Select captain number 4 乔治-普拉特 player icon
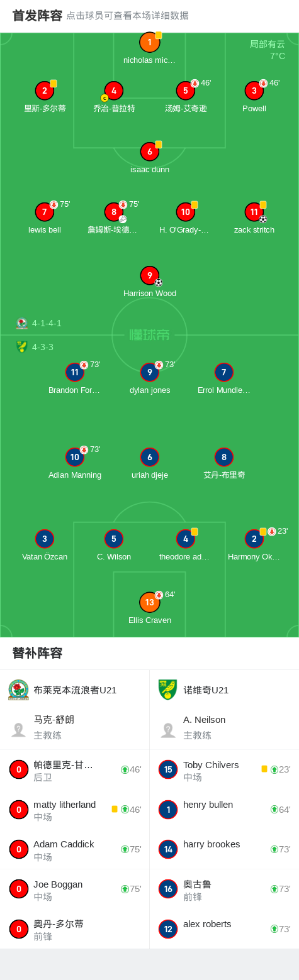The height and width of the screenshot is (980, 299). click(114, 91)
